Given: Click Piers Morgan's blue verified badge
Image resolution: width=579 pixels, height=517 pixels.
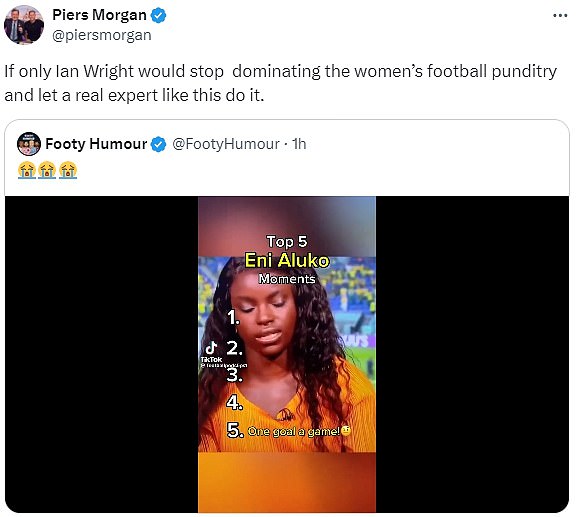Looking at the screenshot, I should (x=159, y=16).
